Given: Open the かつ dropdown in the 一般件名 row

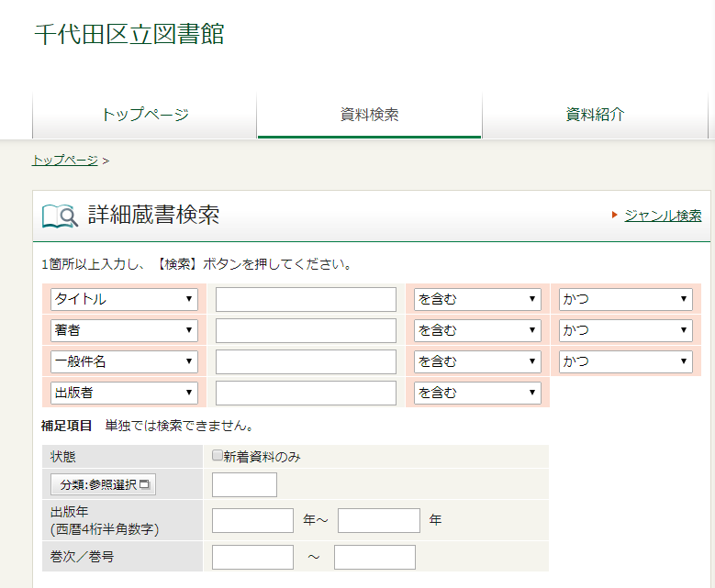Looking at the screenshot, I should (x=626, y=361).
